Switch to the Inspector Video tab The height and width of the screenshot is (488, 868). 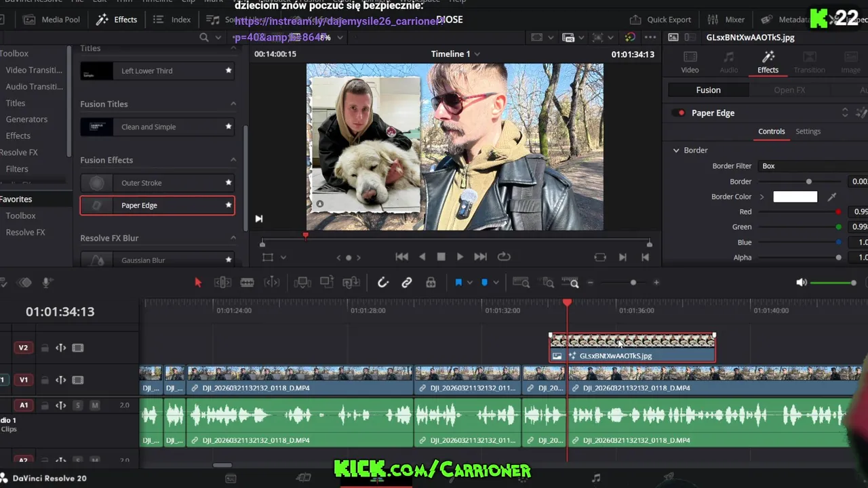point(690,62)
